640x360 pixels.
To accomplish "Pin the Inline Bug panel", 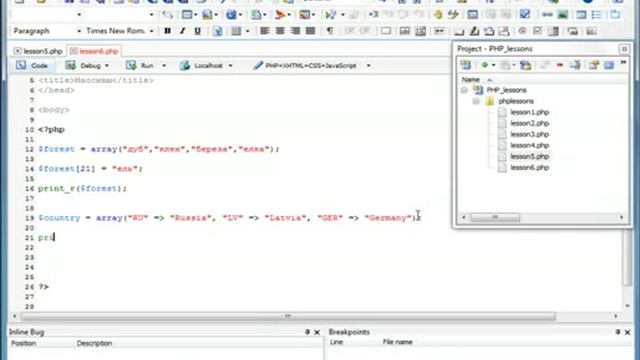I will (307, 332).
